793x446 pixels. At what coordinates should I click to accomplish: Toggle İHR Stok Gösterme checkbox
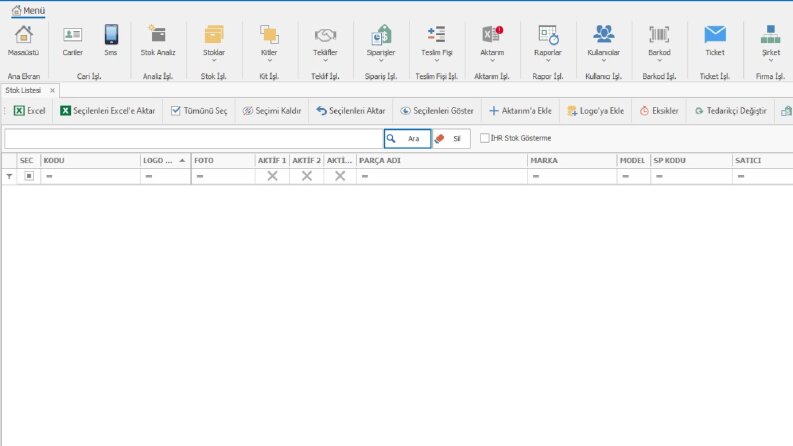coord(484,138)
